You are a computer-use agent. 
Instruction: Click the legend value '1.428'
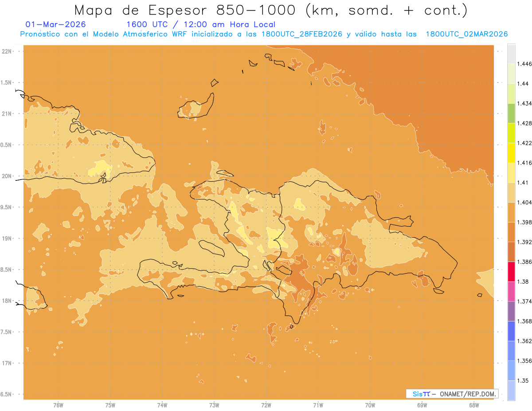click(524, 123)
